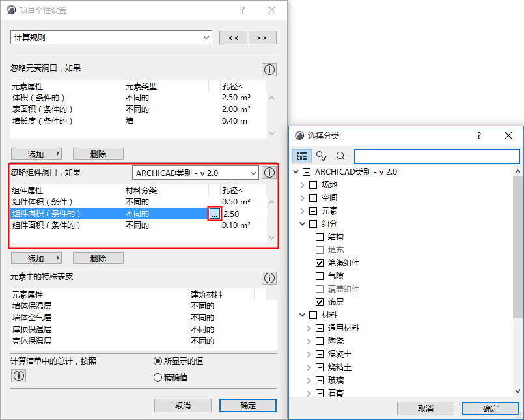The image size is (524, 420).
Task: Click the search field in 选择分类
Action: coord(437,156)
